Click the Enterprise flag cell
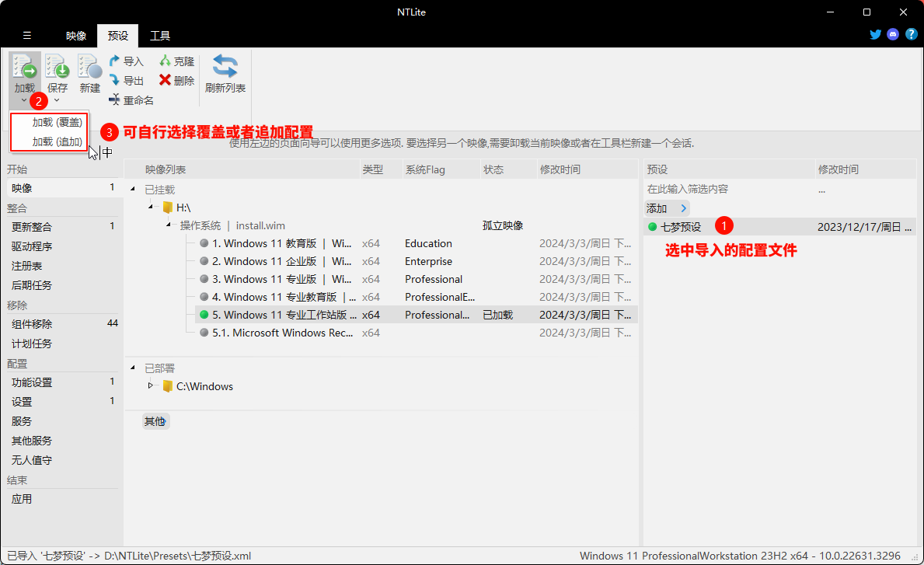The image size is (924, 565). [x=428, y=261]
